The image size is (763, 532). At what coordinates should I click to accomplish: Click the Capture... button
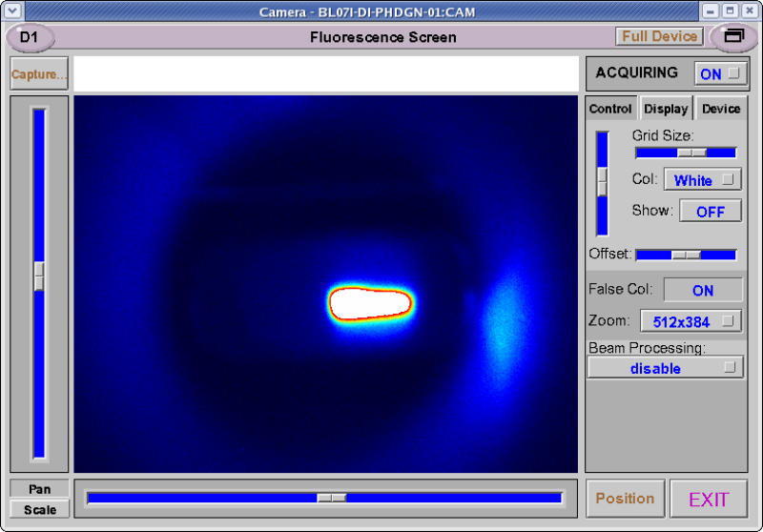tap(39, 74)
